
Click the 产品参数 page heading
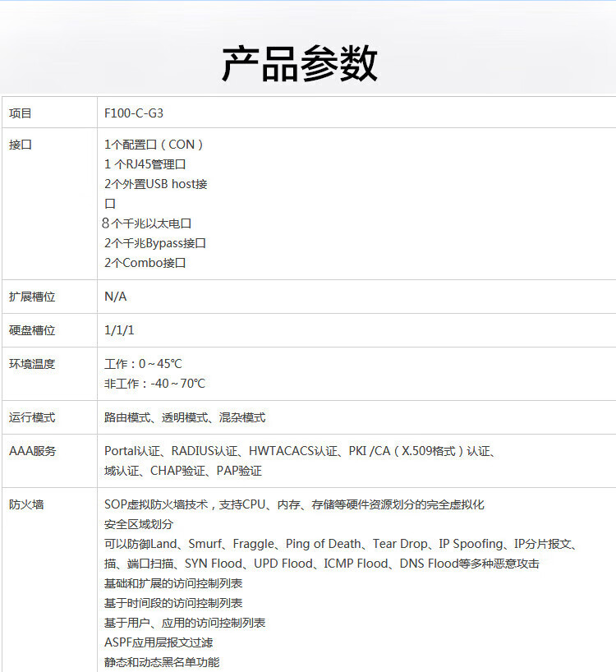(x=300, y=64)
